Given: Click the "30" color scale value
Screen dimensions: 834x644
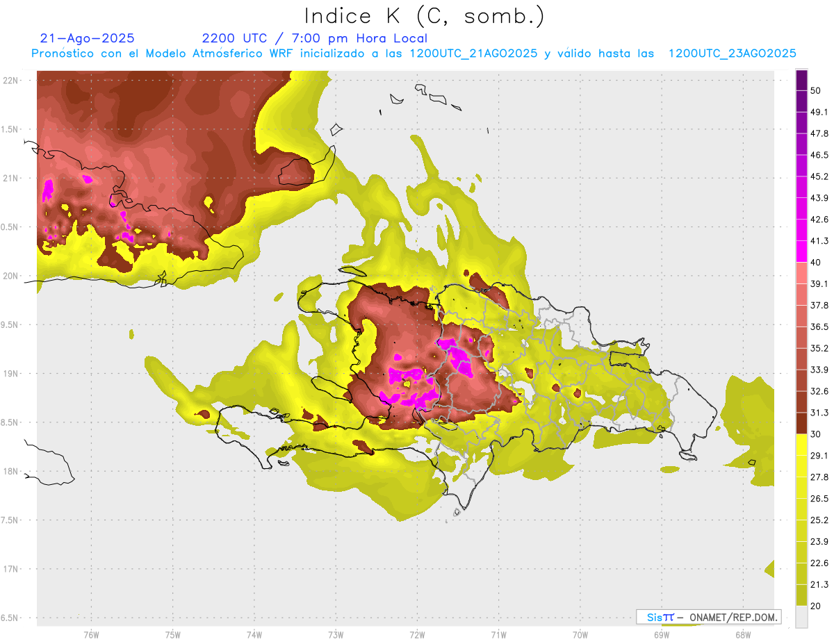Looking at the screenshot, I should point(817,434).
